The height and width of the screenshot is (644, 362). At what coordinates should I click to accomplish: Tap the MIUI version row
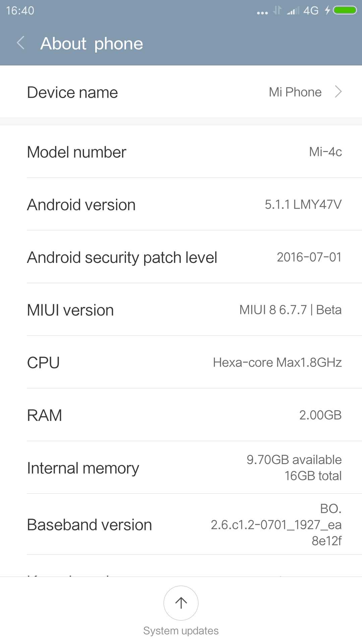[x=181, y=310]
